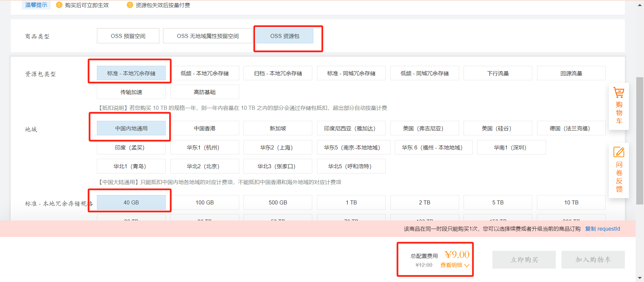The width and height of the screenshot is (644, 282).
Task: Pick 华北3（张家口）region
Action: 278,166
